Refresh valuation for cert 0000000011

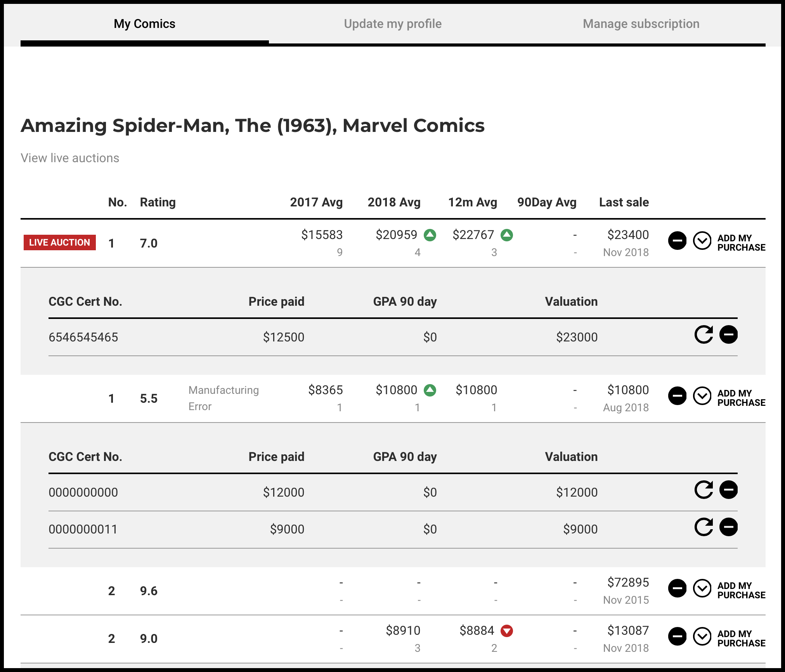click(704, 527)
